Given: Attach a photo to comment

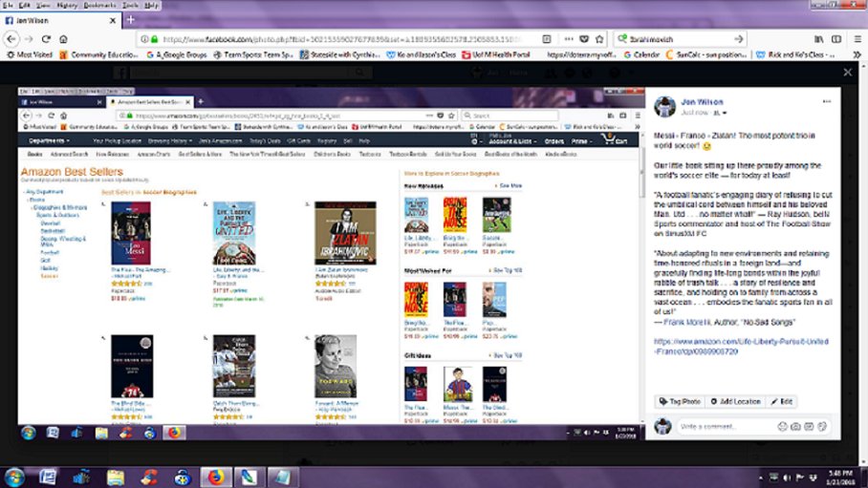Looking at the screenshot, I should pyautogui.click(x=795, y=427).
